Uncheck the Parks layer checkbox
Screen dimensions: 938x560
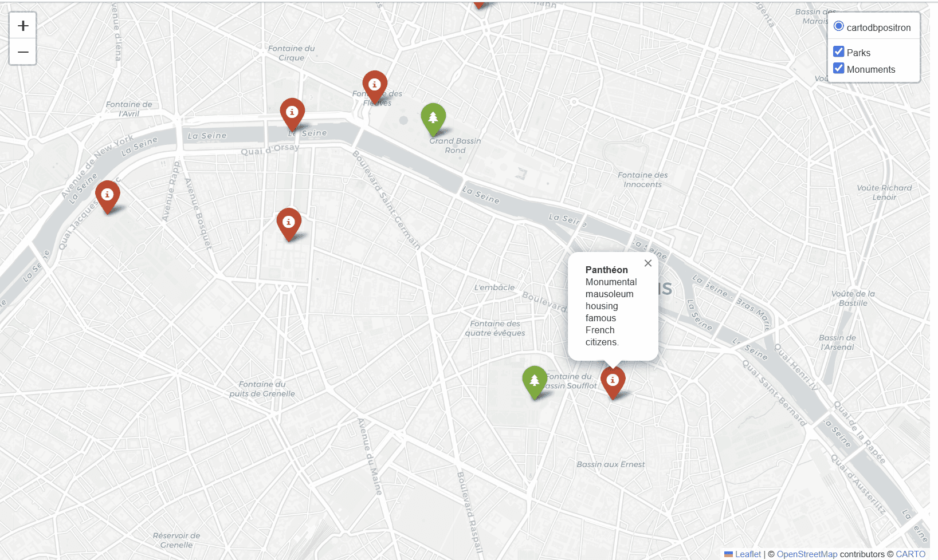pyautogui.click(x=839, y=51)
